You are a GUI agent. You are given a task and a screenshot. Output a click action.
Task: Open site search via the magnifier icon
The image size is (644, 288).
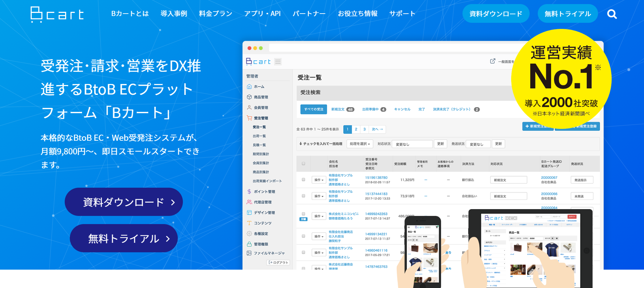click(x=612, y=14)
